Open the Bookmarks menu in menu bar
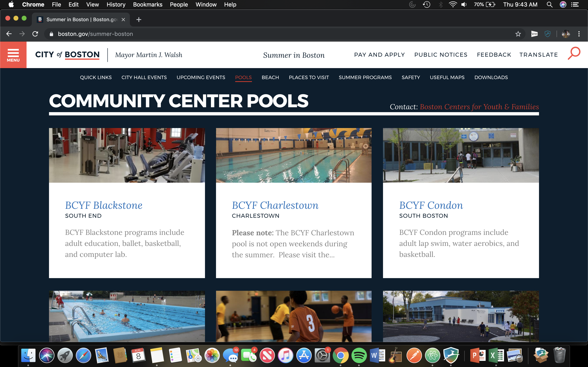The image size is (588, 367). pyautogui.click(x=147, y=5)
